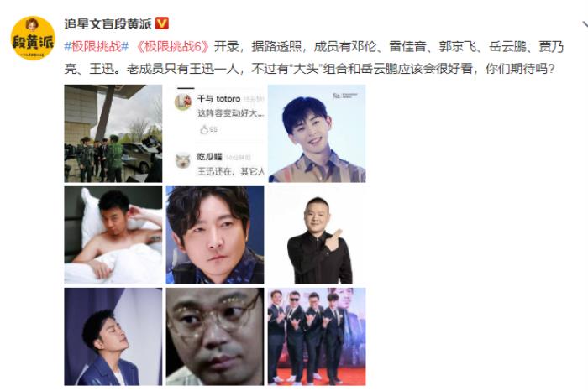Click the 吃瓜喵 cat avatar
588x391 pixels.
click(x=183, y=160)
